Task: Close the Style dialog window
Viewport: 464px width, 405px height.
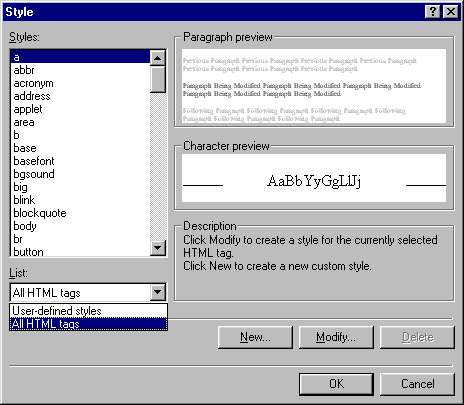Action: [451, 12]
